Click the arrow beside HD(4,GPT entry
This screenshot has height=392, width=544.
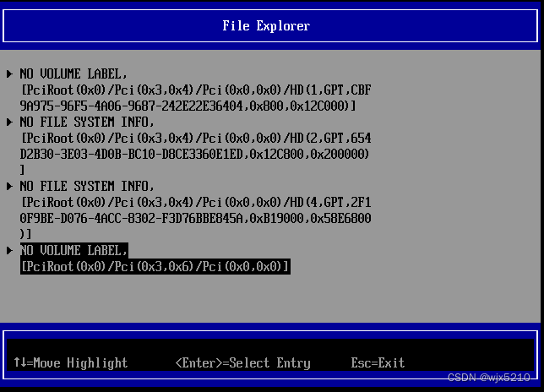click(9, 187)
